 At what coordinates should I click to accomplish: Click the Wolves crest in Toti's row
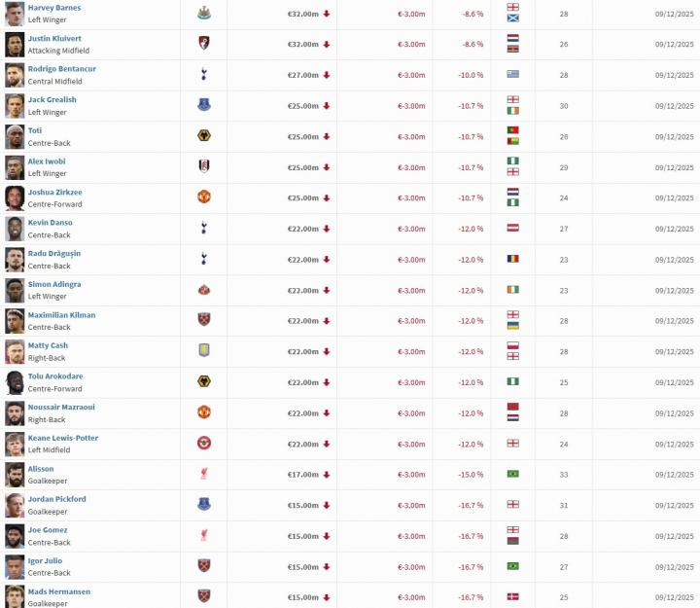(203, 136)
